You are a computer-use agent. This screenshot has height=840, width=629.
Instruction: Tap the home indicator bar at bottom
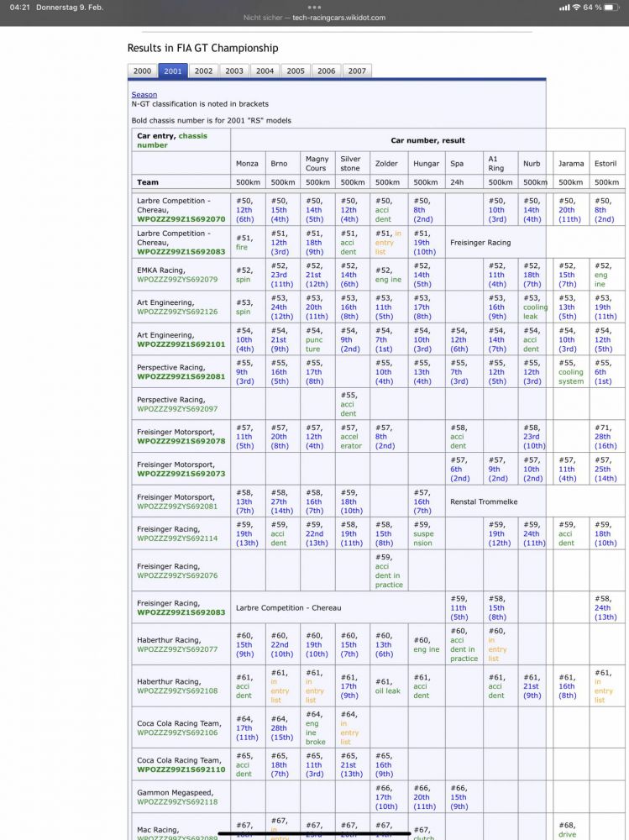click(x=314, y=833)
